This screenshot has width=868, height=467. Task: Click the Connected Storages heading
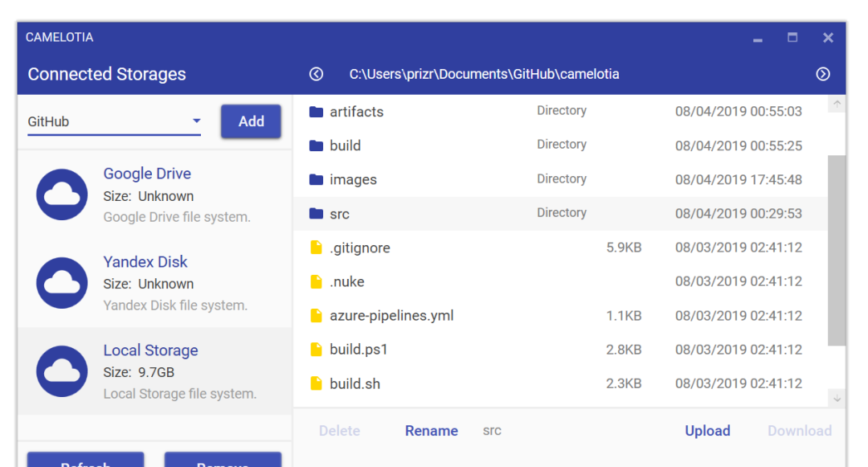pos(107,74)
